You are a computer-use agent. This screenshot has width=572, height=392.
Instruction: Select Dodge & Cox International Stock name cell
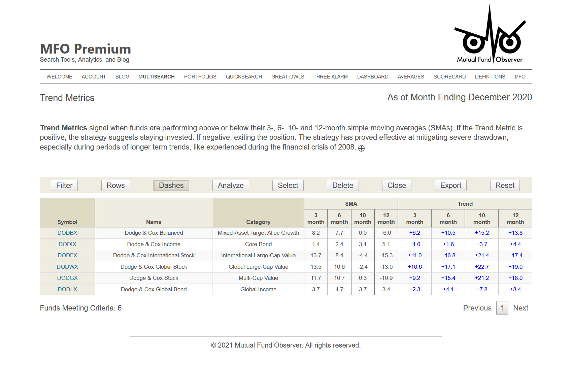(x=154, y=256)
